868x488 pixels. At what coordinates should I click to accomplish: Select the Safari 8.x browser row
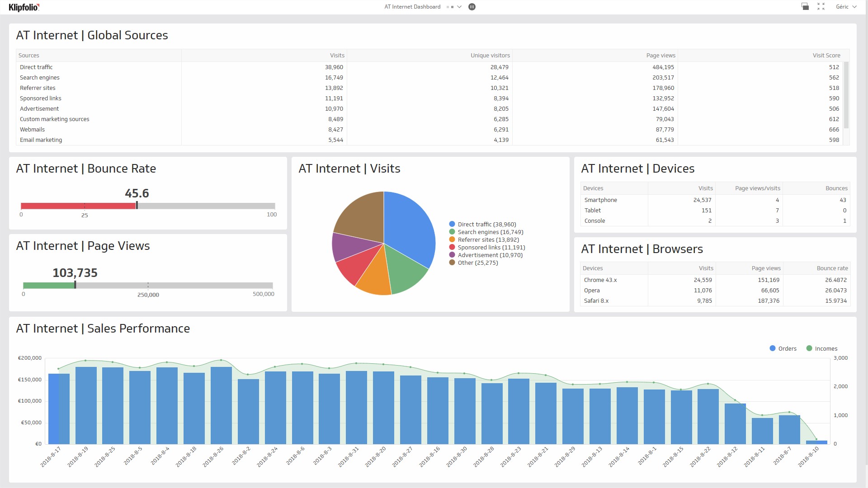pyautogui.click(x=715, y=301)
